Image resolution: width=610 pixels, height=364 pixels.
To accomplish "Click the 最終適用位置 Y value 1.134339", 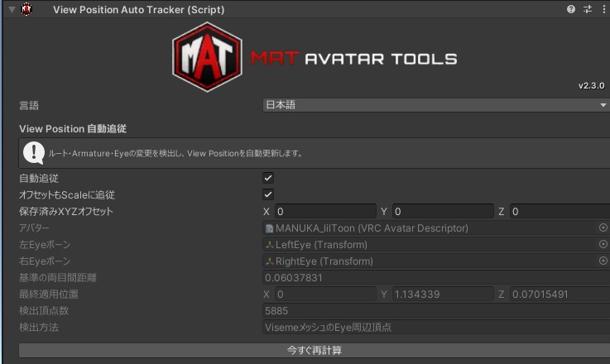I will coord(443,295).
